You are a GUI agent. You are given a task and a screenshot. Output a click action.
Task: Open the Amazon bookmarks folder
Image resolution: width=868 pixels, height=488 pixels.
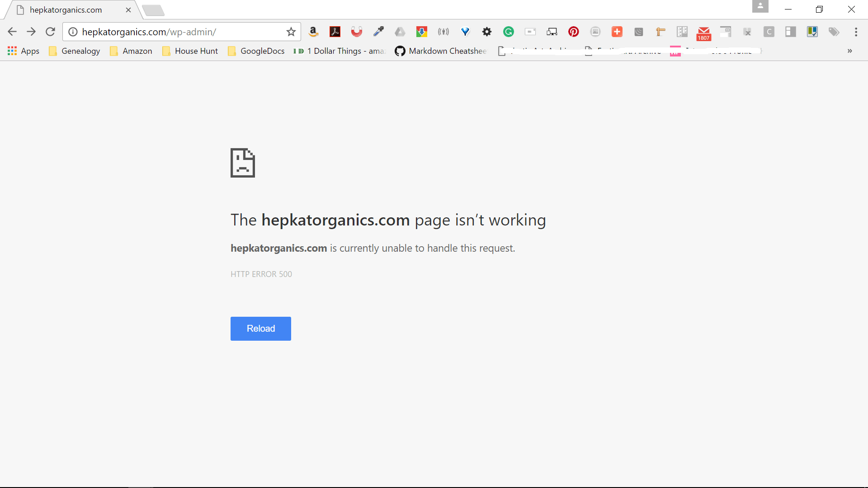131,51
